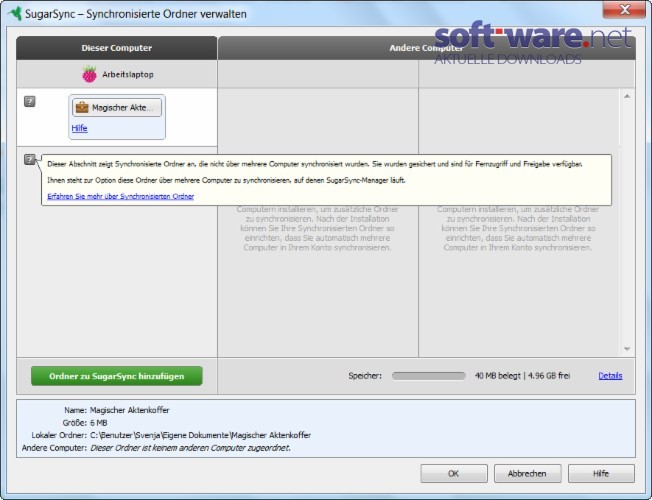Image resolution: width=652 pixels, height=500 pixels.
Task: Click the Hilfe button at bottom right
Action: coord(601,473)
